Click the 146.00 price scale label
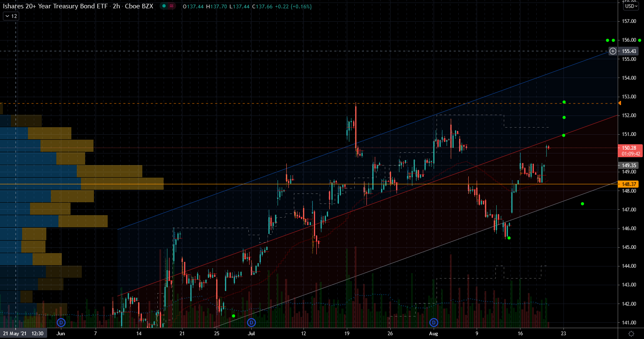This screenshot has width=644, height=339. (x=629, y=229)
